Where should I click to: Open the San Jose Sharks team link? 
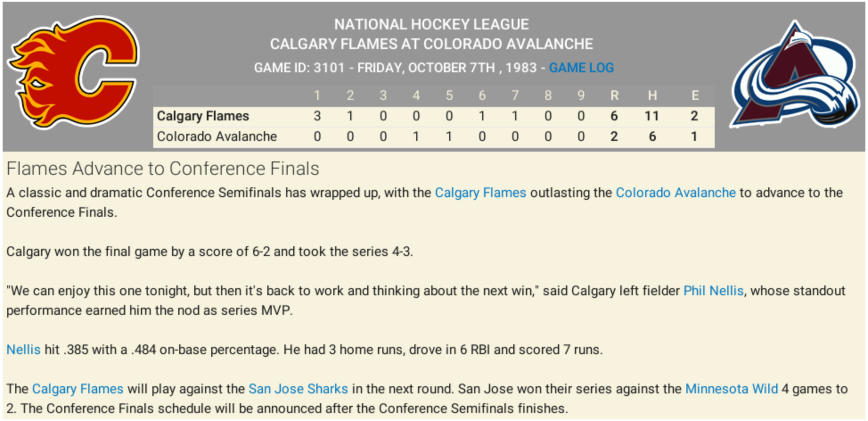click(298, 389)
